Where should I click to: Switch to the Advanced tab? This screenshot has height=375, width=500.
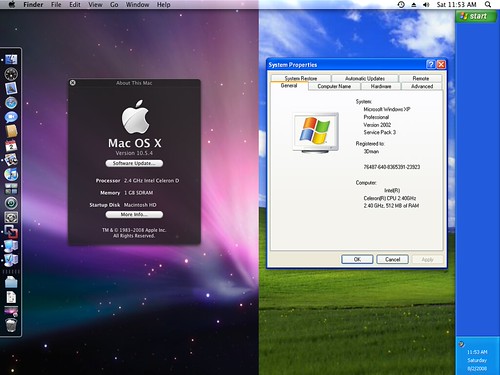click(422, 86)
